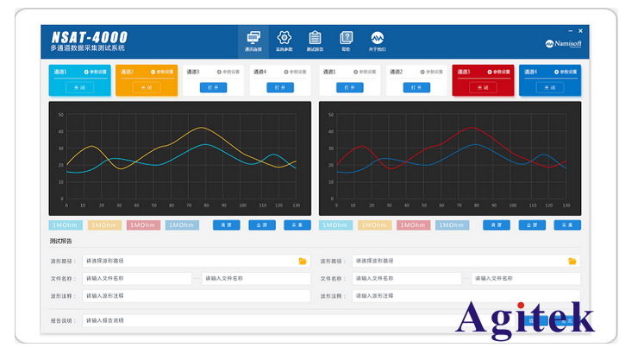
Task: Select cyan 1MOhm label under left chart
Action: click(66, 225)
